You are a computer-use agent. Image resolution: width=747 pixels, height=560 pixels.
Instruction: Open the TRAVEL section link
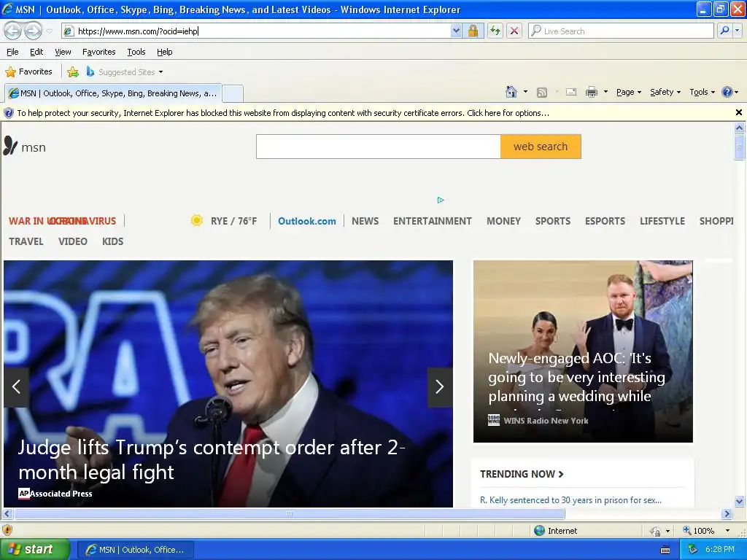click(26, 241)
